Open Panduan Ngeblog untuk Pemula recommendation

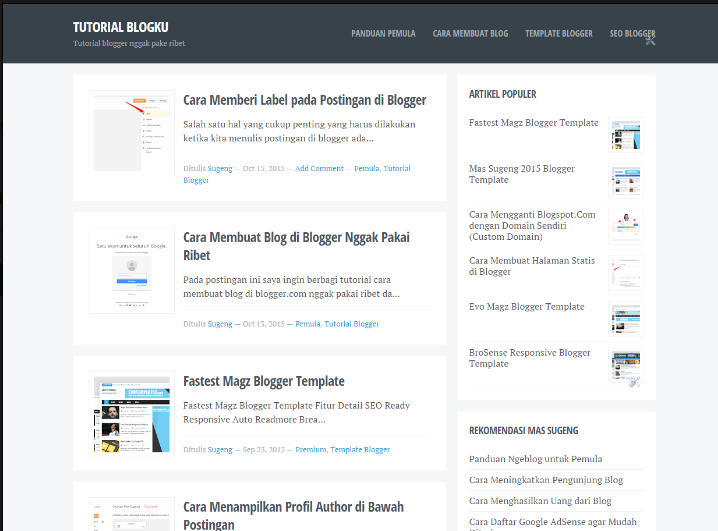pos(535,459)
